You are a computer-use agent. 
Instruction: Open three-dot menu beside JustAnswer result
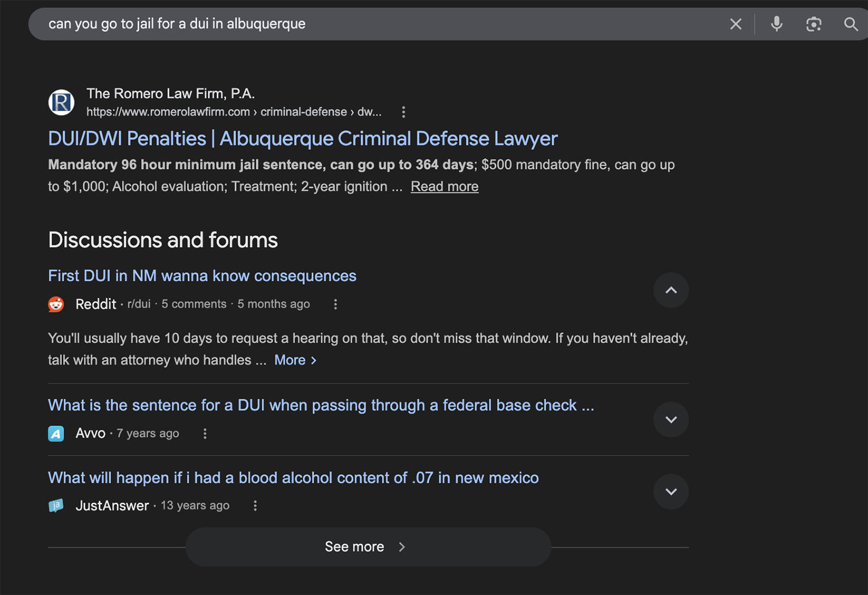click(x=255, y=506)
